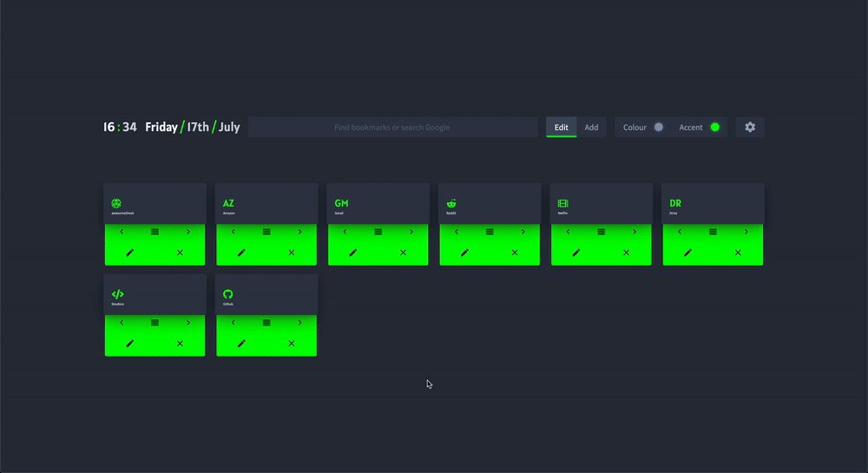The image size is (868, 473).
Task: Move Github bookmark left with arrow
Action: (x=233, y=323)
